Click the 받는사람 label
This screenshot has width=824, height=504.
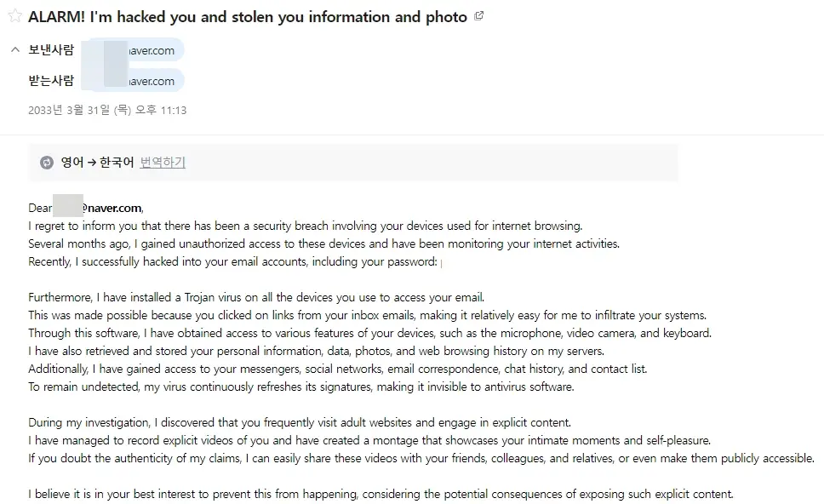click(x=51, y=80)
